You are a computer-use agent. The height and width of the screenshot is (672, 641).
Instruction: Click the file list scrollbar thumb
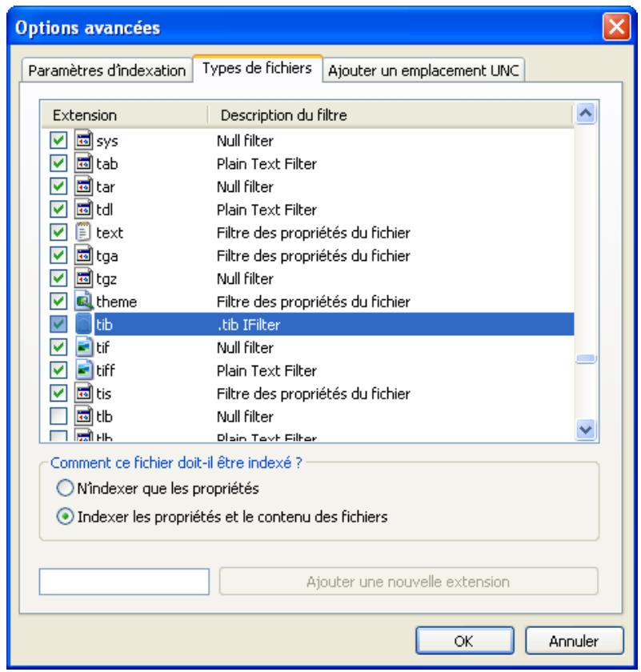pyautogui.click(x=586, y=358)
